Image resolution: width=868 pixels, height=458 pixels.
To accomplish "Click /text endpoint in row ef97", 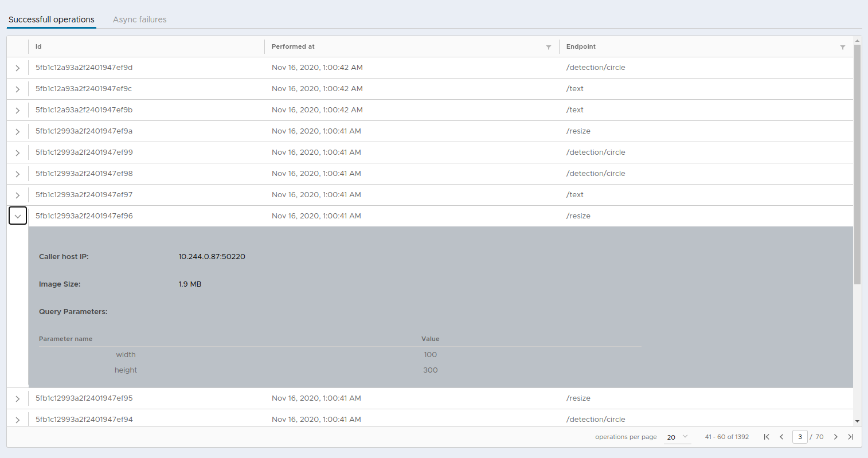I will 575,195.
